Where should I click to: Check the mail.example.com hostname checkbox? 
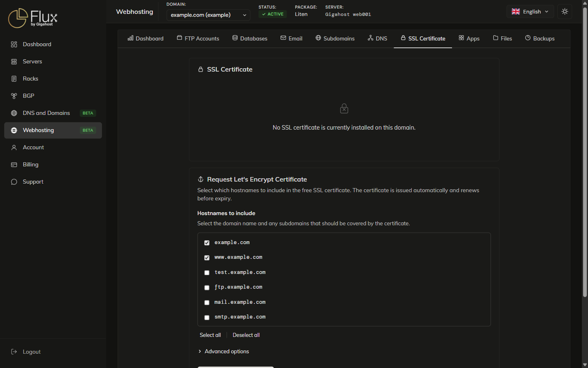click(207, 303)
